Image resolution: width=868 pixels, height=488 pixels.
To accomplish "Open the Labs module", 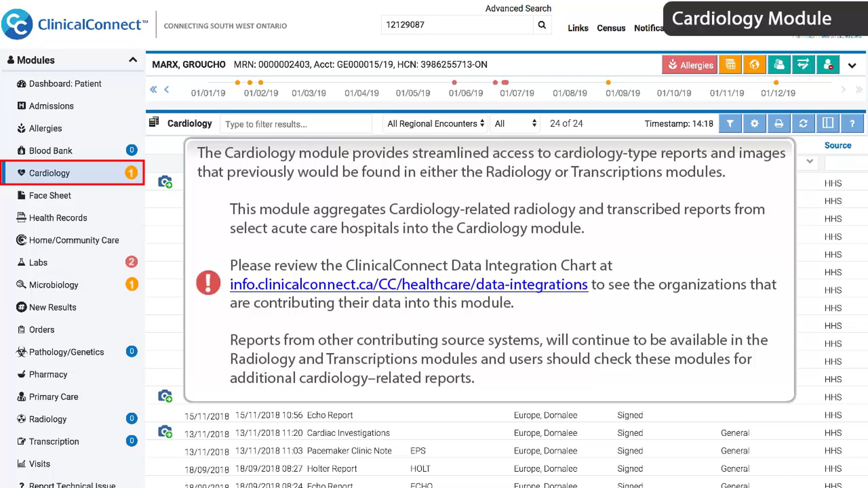I will click(72, 262).
